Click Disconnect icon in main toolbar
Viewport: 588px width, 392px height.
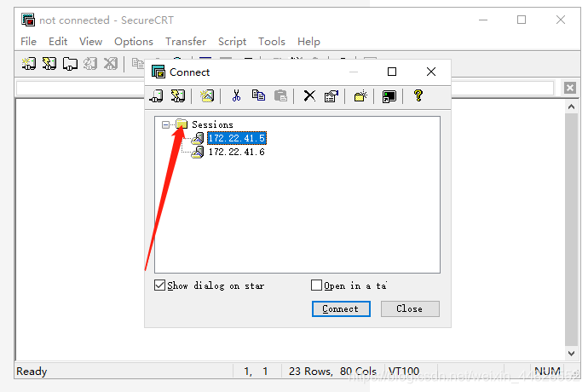click(111, 64)
